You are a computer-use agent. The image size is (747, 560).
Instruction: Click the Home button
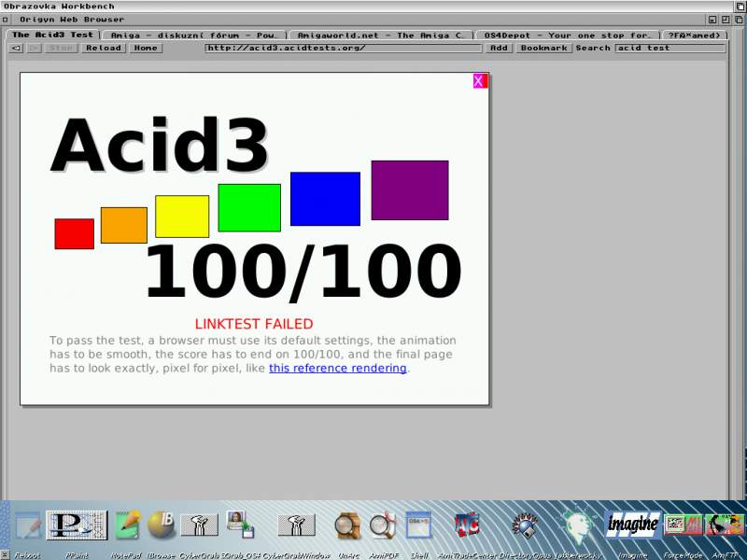(x=145, y=49)
